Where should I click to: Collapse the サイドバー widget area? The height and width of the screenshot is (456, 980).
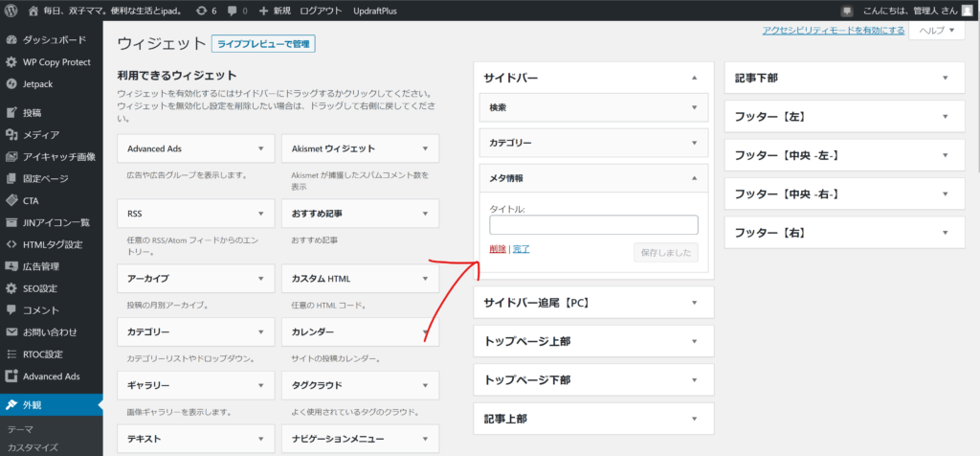pyautogui.click(x=694, y=78)
